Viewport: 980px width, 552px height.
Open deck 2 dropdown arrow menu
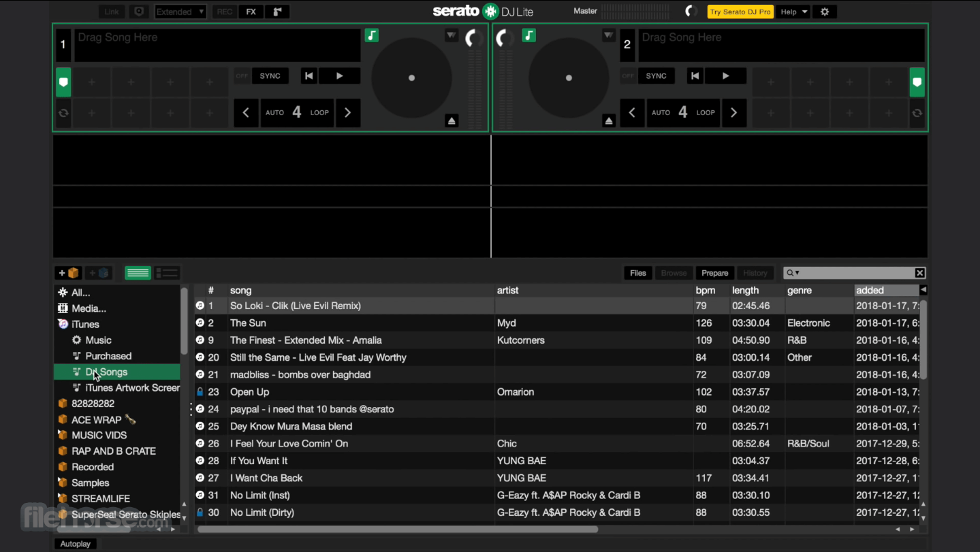pyautogui.click(x=609, y=35)
